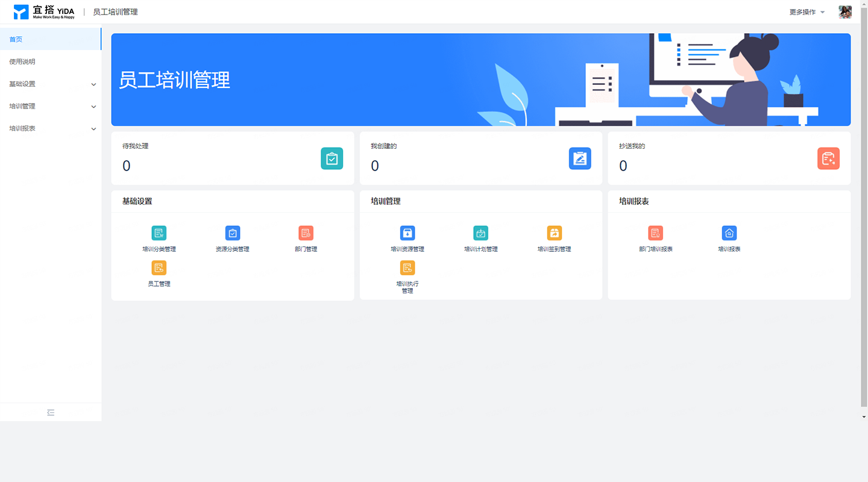This screenshot has width=868, height=482.
Task: Click the 培训管理 card heading
Action: (385, 201)
